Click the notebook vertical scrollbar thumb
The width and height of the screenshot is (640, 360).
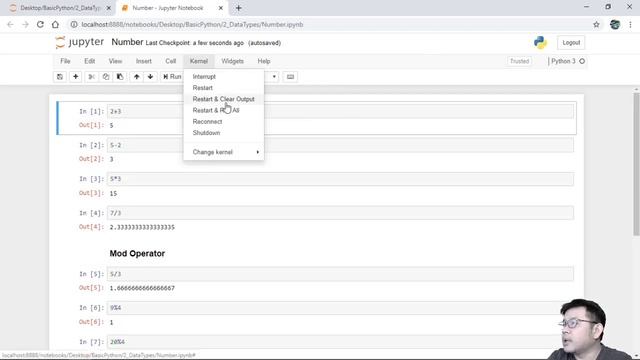pyautogui.click(x=636, y=164)
